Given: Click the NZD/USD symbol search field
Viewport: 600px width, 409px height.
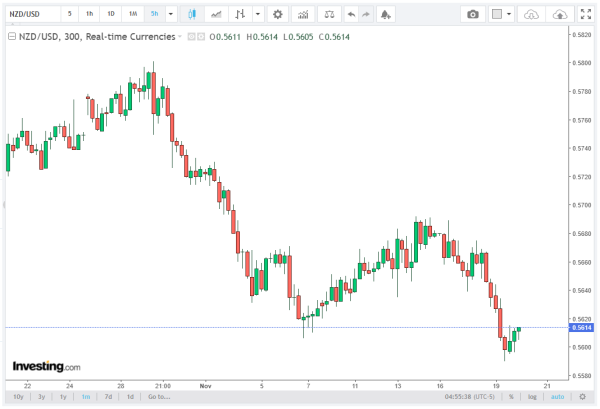Looking at the screenshot, I should (x=30, y=15).
